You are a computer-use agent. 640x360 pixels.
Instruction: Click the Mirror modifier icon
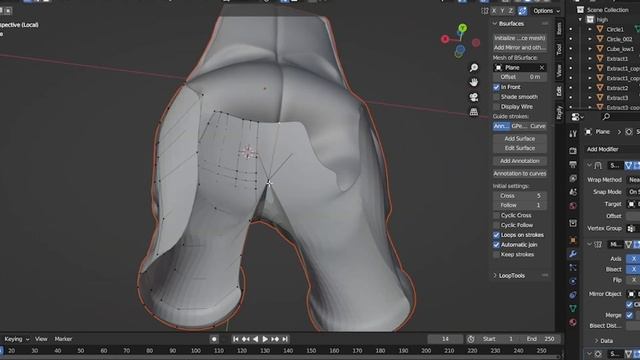pyautogui.click(x=598, y=244)
